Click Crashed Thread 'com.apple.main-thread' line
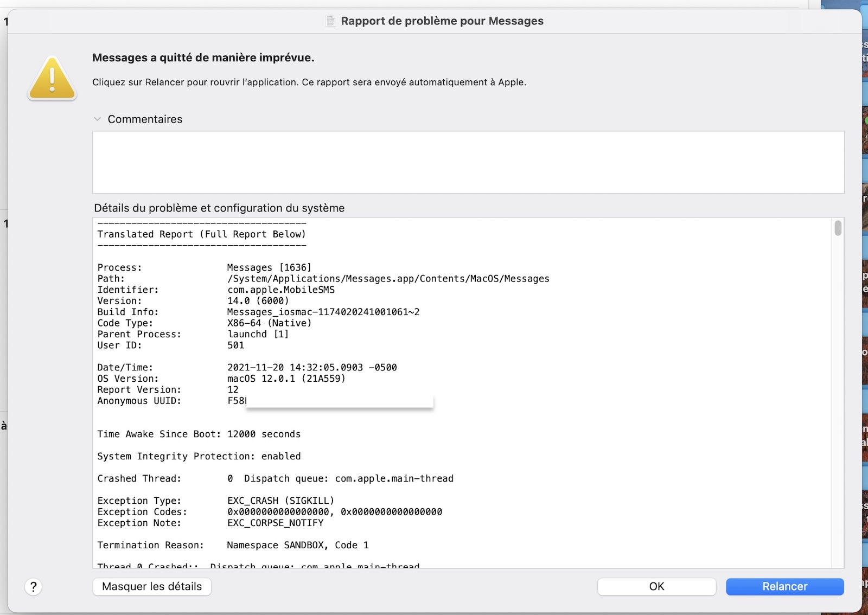868x615 pixels. [x=276, y=479]
